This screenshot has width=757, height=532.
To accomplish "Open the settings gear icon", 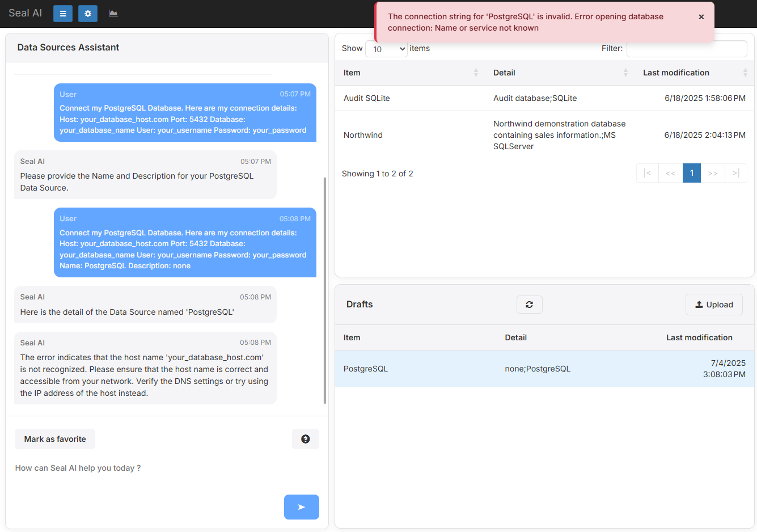I will [88, 14].
